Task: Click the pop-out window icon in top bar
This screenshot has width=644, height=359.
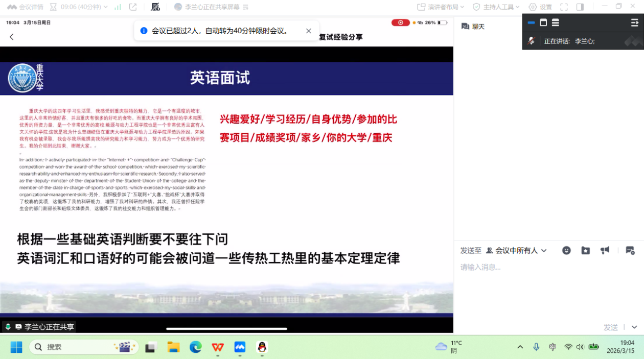Action: tap(133, 7)
